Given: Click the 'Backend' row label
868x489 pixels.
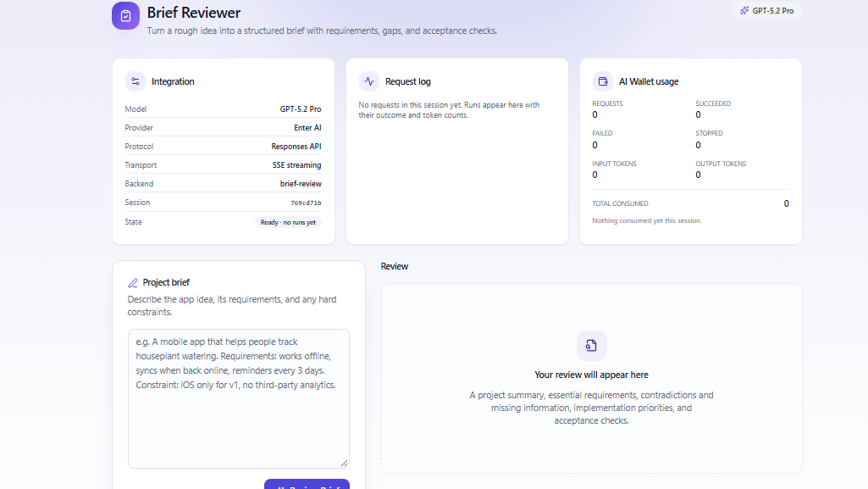Looking at the screenshot, I should pyautogui.click(x=139, y=184).
